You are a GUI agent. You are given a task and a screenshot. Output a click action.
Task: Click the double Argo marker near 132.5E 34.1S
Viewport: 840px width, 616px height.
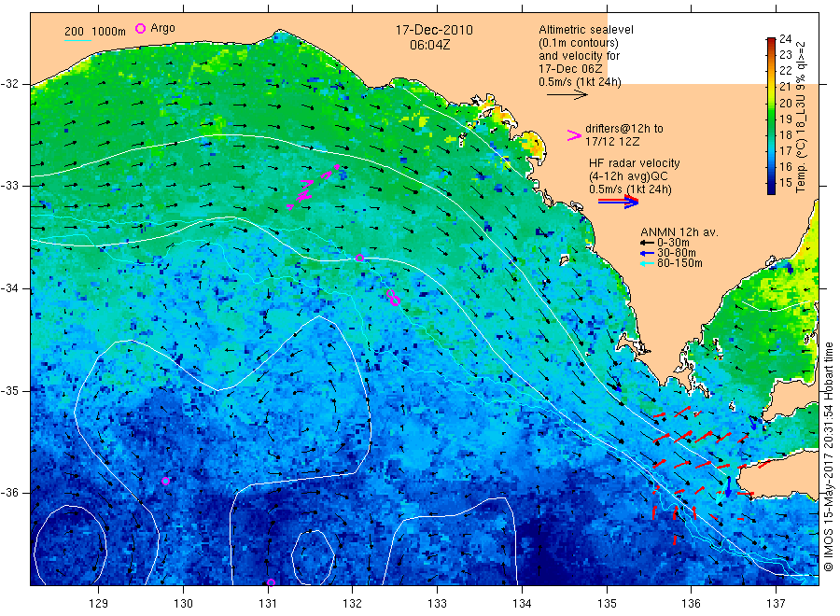pyautogui.click(x=394, y=299)
